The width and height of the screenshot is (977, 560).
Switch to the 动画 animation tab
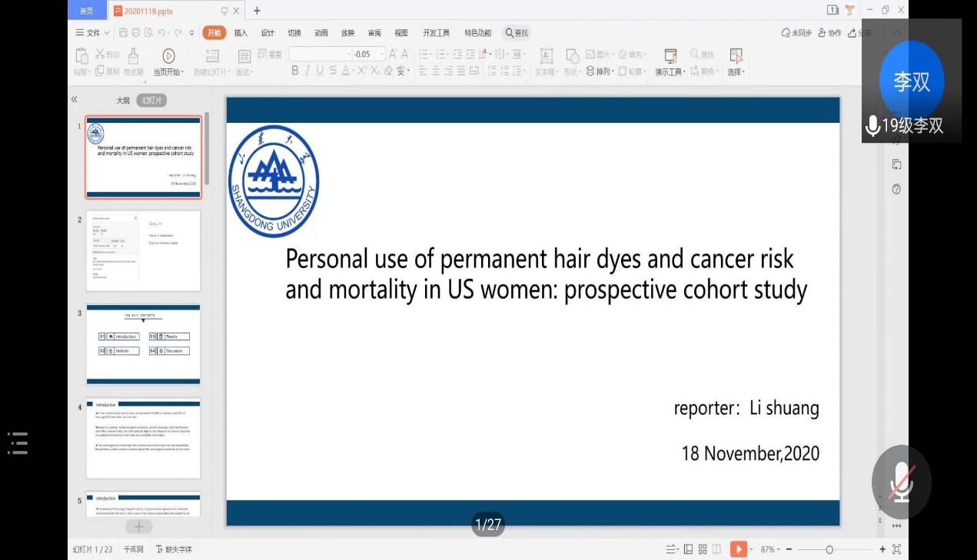coord(321,33)
